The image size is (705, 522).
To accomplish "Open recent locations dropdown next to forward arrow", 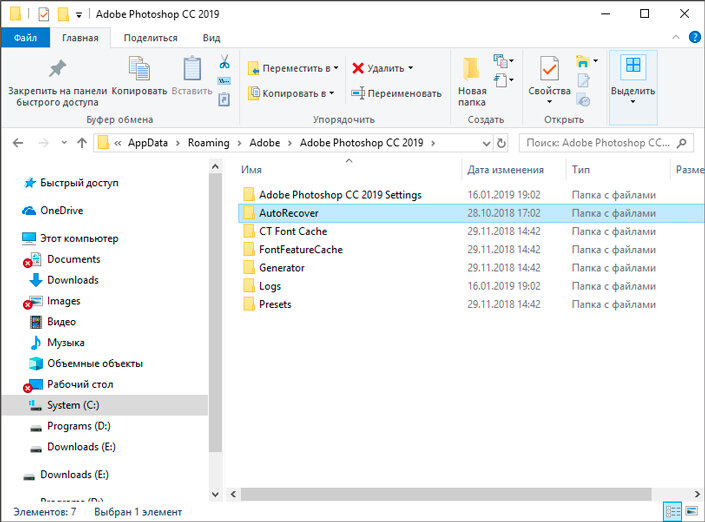I will (64, 143).
